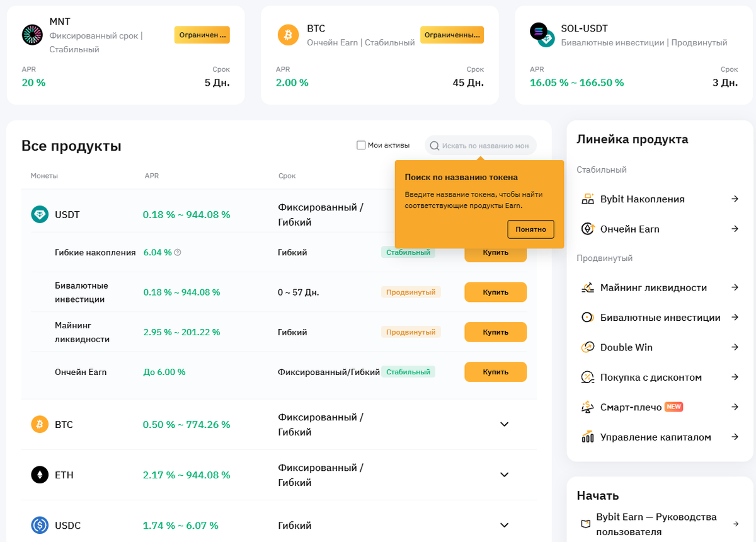Screen dimensions: 756x542
Task: Click Продвинутый tag on Бивалютные инвестиции row
Action: [x=411, y=292]
